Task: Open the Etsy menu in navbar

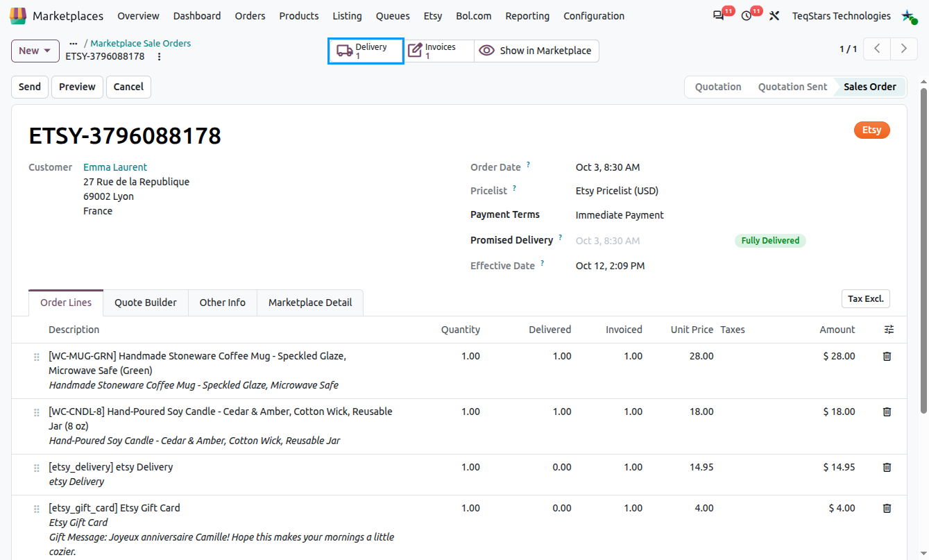Action: pyautogui.click(x=433, y=15)
